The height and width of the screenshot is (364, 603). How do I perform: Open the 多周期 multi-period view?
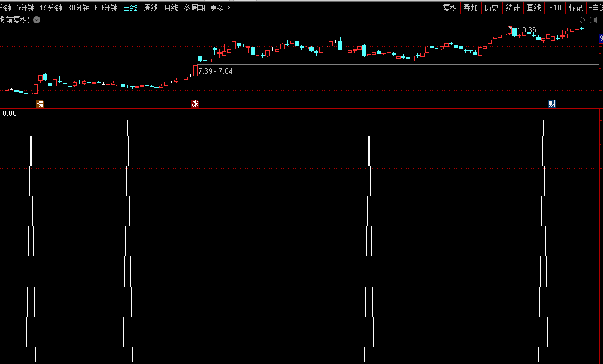point(194,8)
